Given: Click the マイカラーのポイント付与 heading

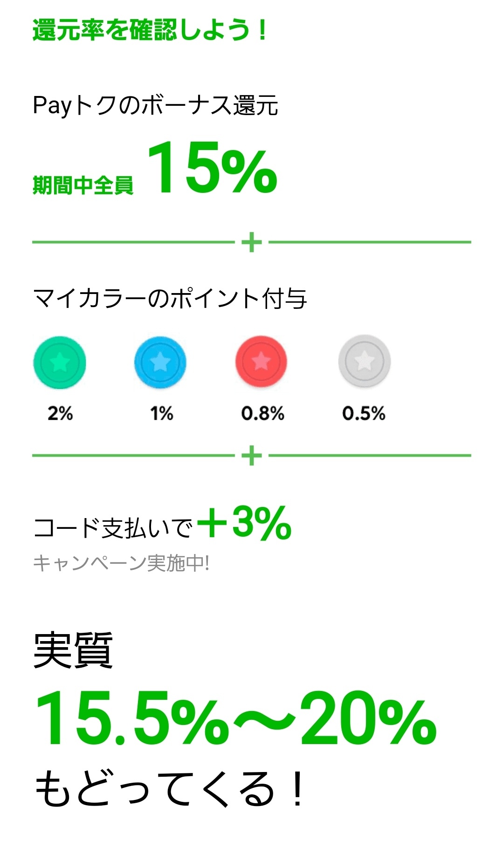Looking at the screenshot, I should point(170,299).
